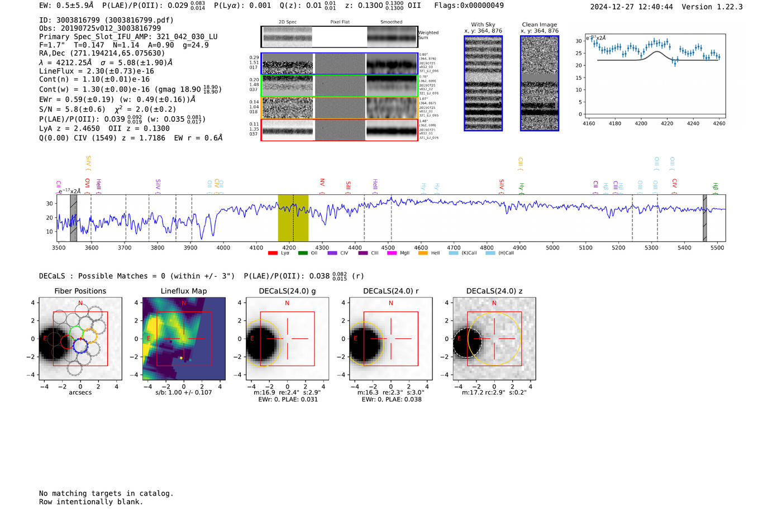Select the green-bordered 2D spectrum row

pos(340,86)
